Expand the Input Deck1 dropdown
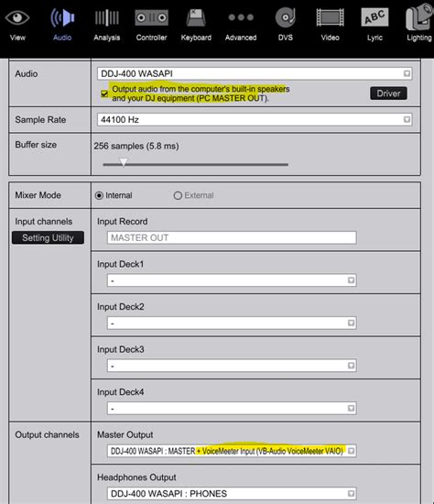The image size is (434, 504). (x=232, y=280)
